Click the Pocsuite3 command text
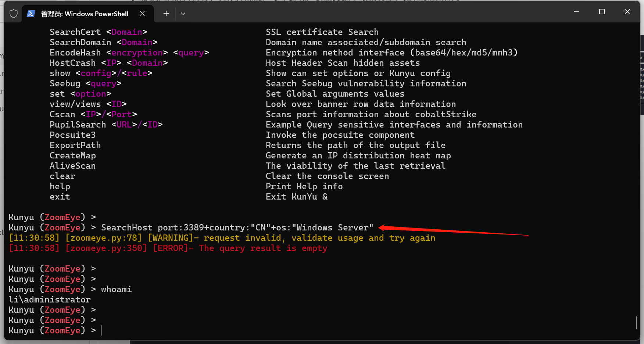644x344 pixels. pyautogui.click(x=72, y=135)
